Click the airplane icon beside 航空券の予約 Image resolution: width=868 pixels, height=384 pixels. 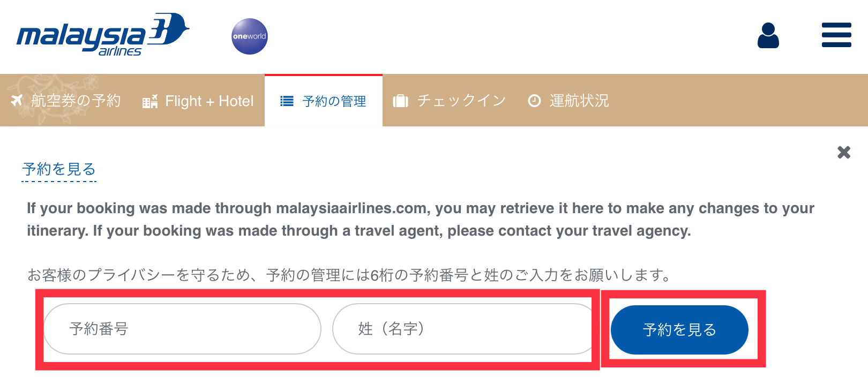(x=17, y=100)
